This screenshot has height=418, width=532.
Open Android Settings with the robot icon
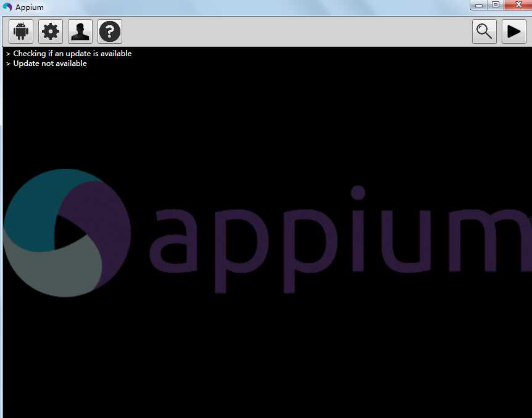pos(21,31)
